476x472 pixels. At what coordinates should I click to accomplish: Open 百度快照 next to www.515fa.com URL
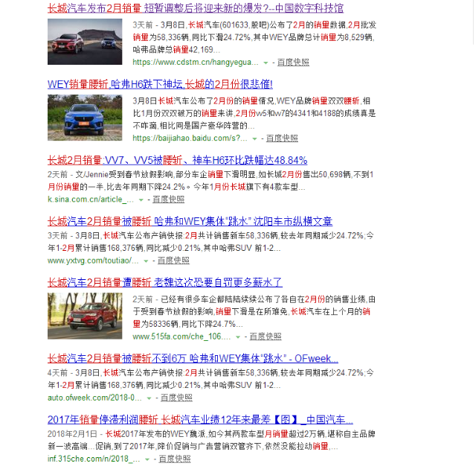point(266,337)
